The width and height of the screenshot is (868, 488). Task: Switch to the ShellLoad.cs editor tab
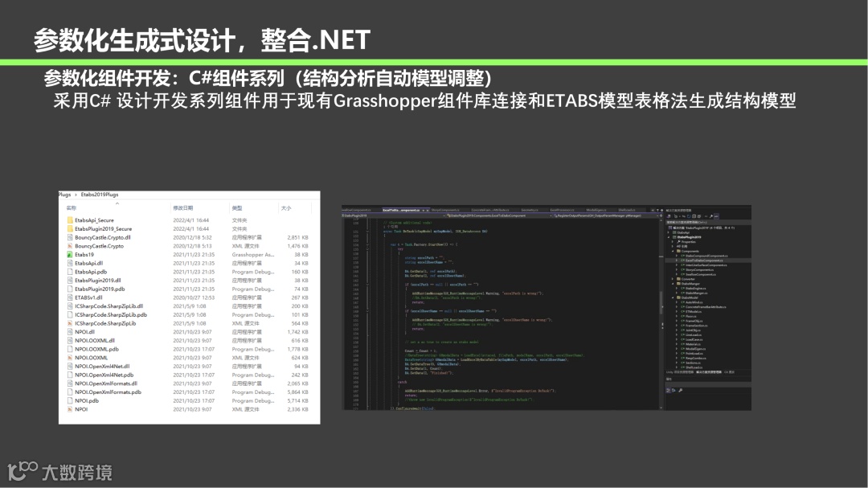(x=627, y=210)
